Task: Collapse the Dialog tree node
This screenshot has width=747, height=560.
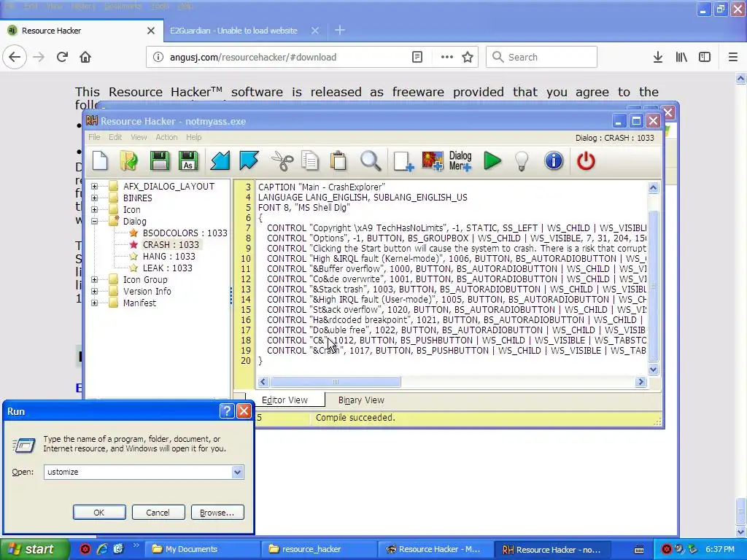Action: pyautogui.click(x=94, y=221)
